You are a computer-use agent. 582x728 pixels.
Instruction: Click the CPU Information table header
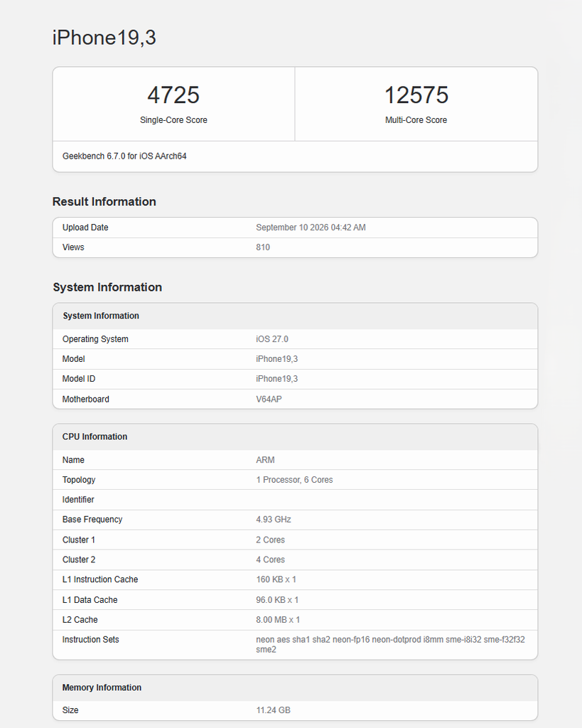pyautogui.click(x=95, y=437)
